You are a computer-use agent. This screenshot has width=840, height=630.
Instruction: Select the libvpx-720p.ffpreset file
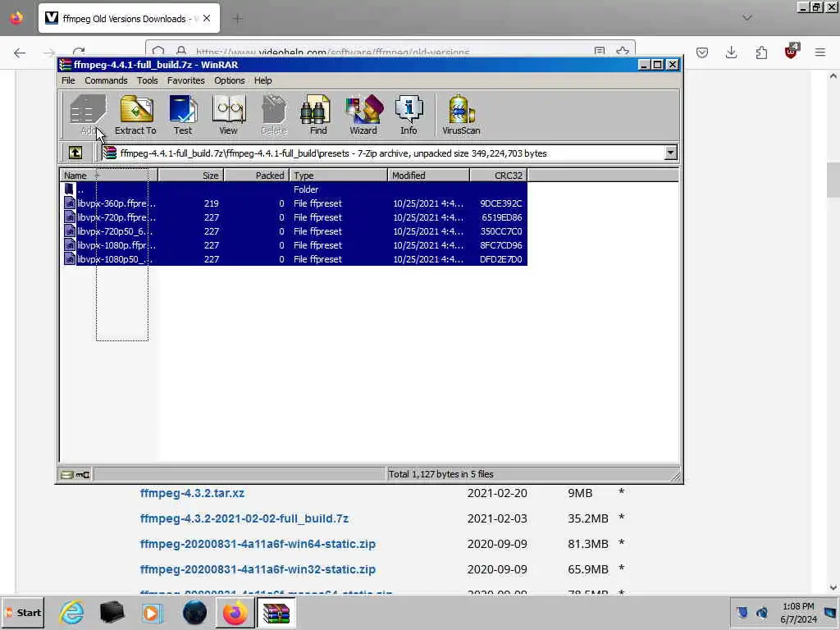(x=294, y=217)
